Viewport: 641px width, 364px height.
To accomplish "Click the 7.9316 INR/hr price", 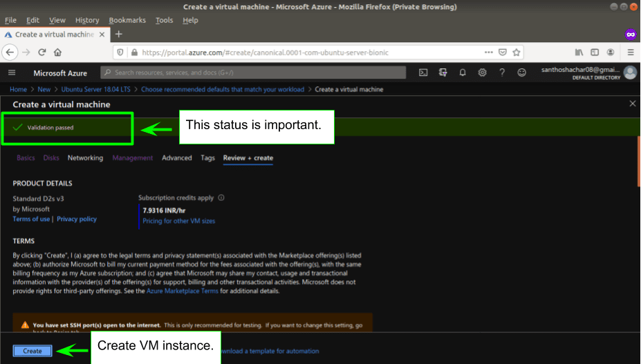I will pyautogui.click(x=164, y=211).
